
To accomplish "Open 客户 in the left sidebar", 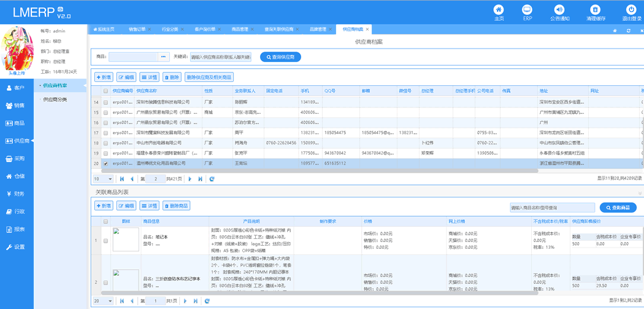I will pos(17,88).
